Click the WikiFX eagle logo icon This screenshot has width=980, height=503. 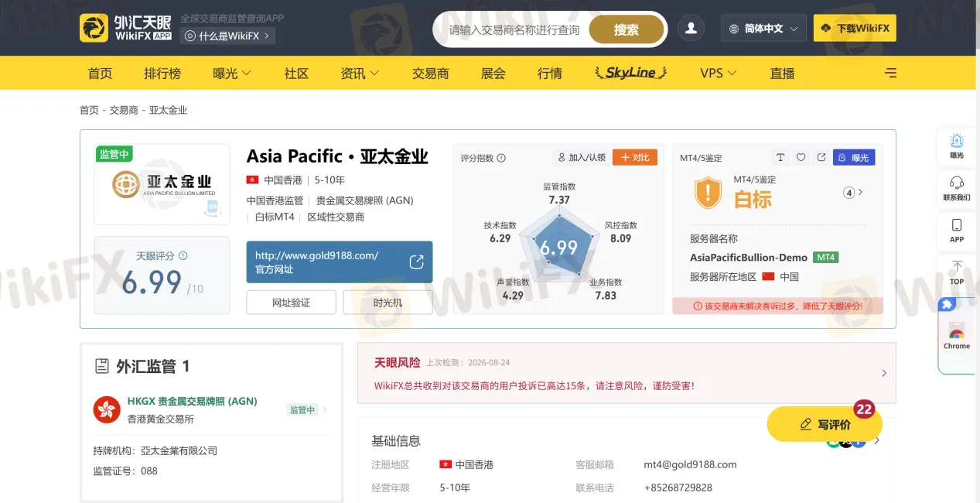[94, 28]
